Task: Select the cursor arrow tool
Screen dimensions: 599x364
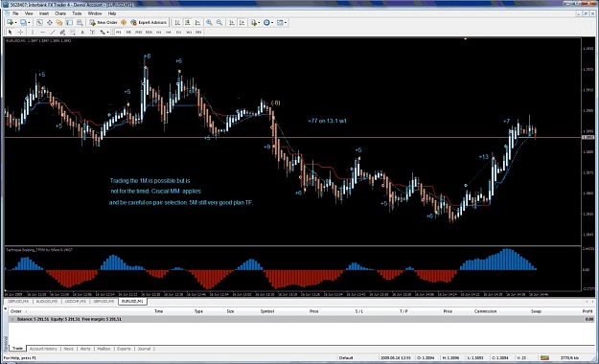Action: 10,32
